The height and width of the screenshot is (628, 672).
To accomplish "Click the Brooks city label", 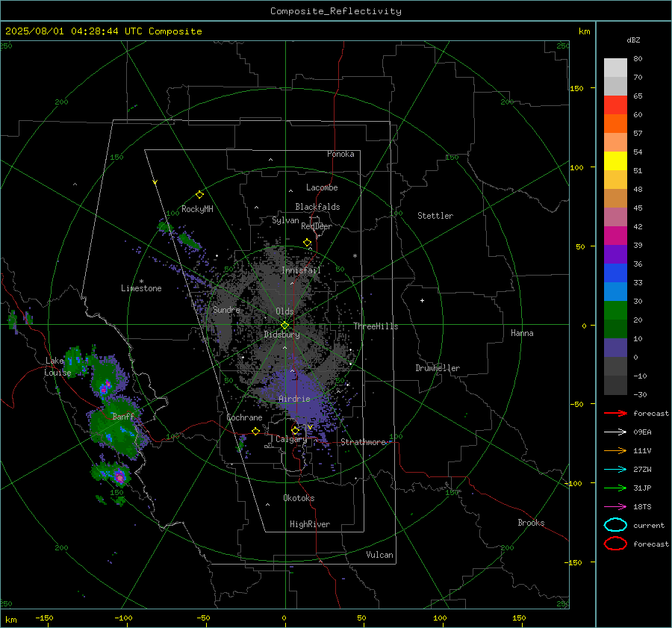I will pos(531,523).
